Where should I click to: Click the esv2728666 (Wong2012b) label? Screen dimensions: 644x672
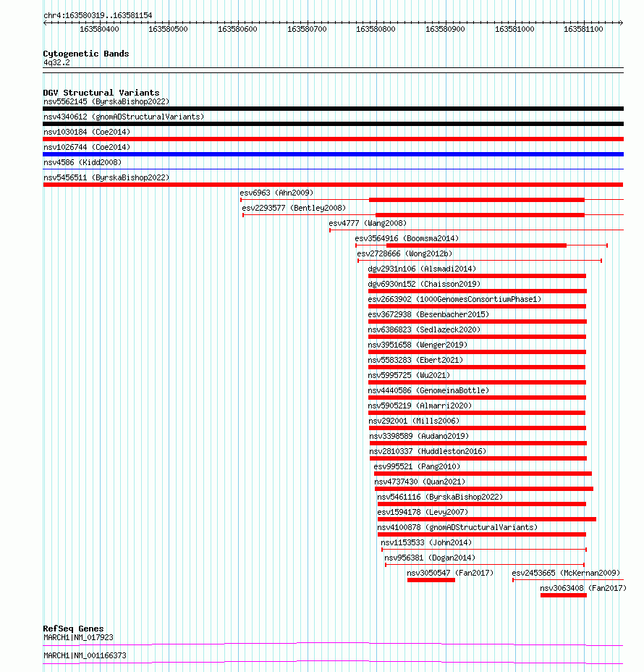click(404, 253)
